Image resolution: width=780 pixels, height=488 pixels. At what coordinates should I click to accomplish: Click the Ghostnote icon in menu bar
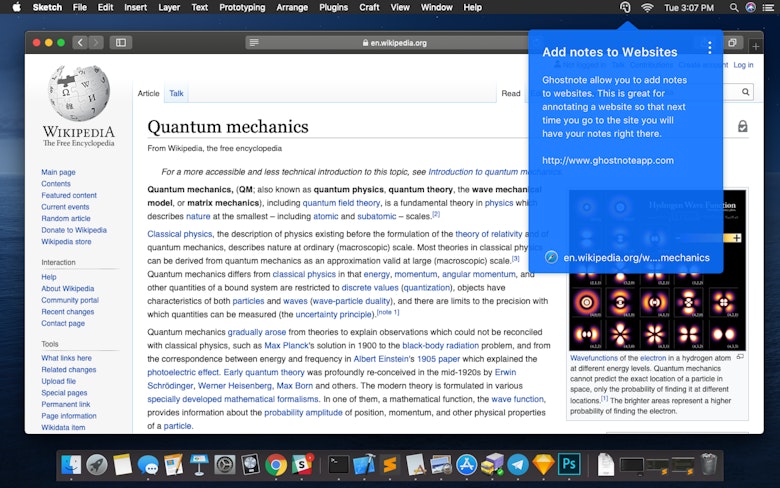click(x=625, y=7)
